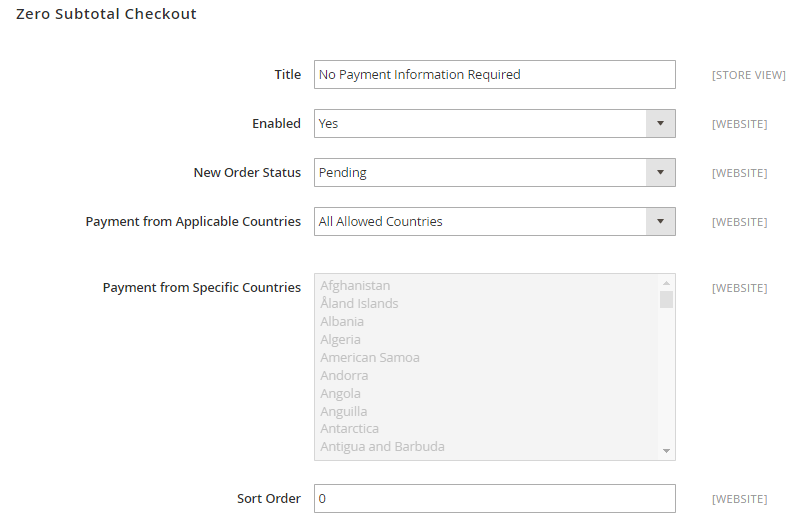This screenshot has height=524, width=796.
Task: Select Afghanistan in the country list
Action: 355,285
